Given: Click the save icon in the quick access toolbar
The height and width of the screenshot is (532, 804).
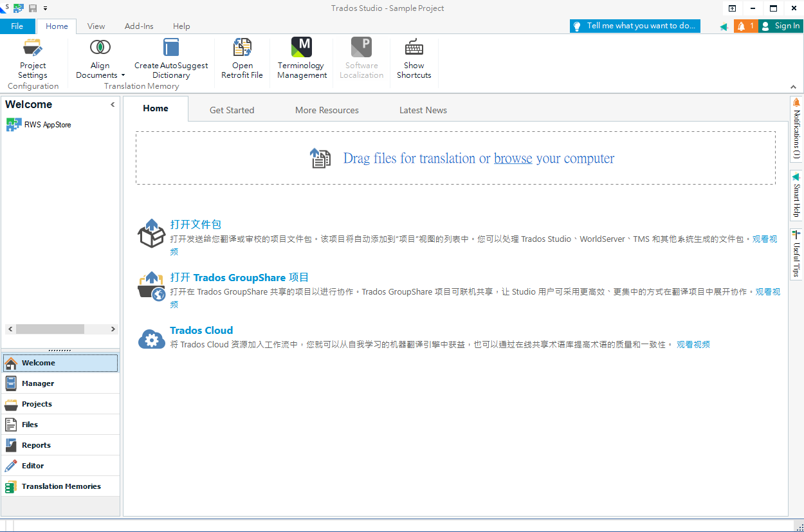Looking at the screenshot, I should [x=33, y=8].
